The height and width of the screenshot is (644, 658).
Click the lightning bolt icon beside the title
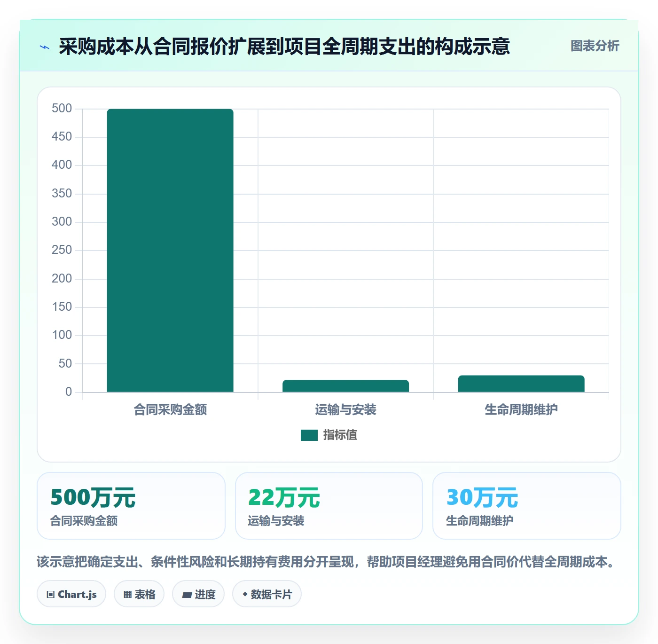click(x=45, y=47)
